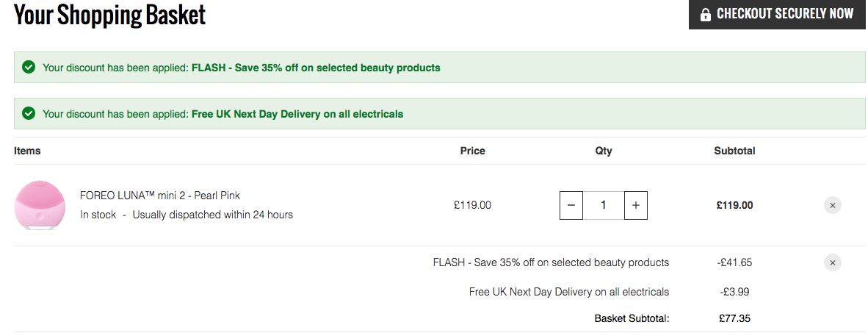Click the green checkmark beside FLASH discount banner
The height and width of the screenshot is (333, 868).
[x=29, y=68]
